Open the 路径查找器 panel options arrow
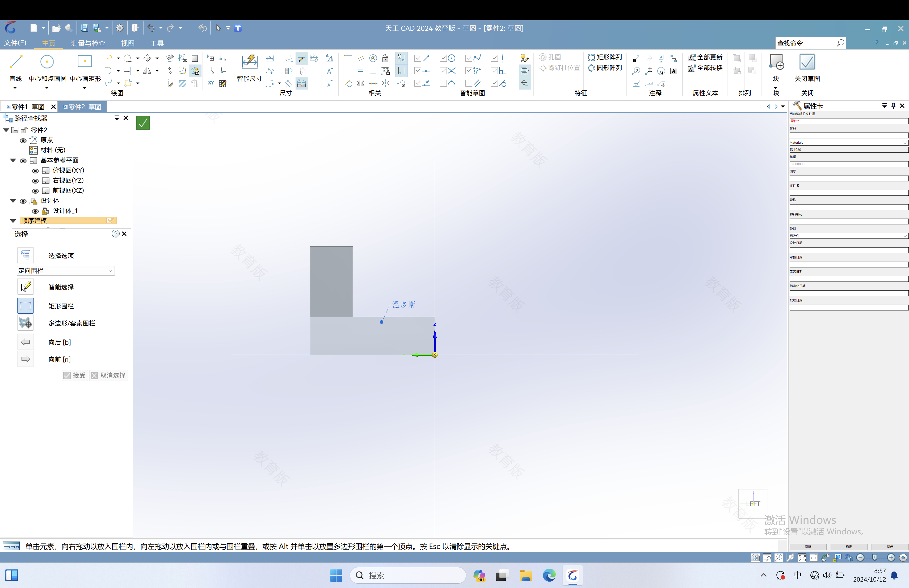909x588 pixels. [x=117, y=118]
